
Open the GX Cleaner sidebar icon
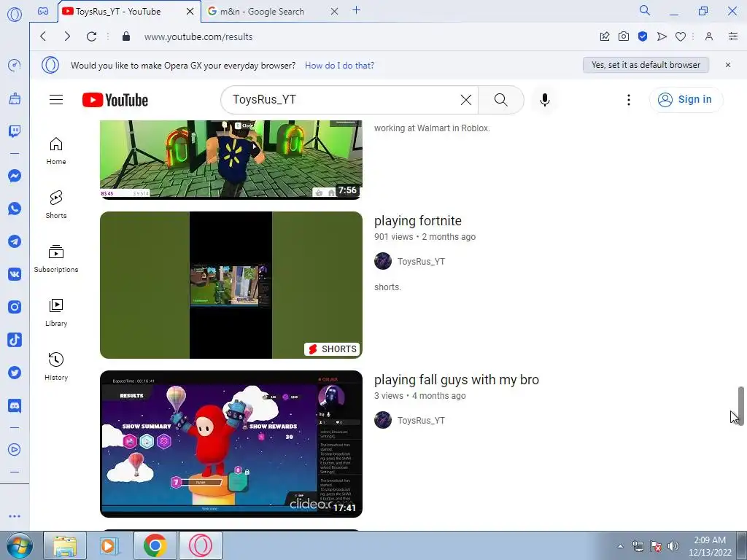(x=15, y=98)
